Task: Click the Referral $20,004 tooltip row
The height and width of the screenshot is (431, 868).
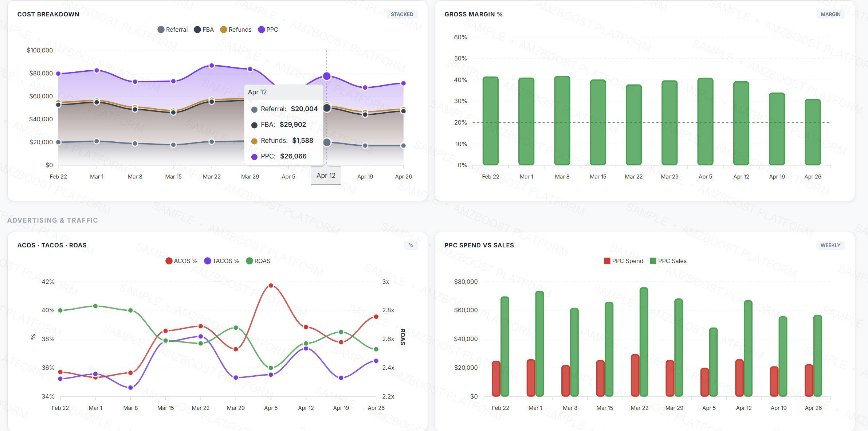Action: click(284, 109)
